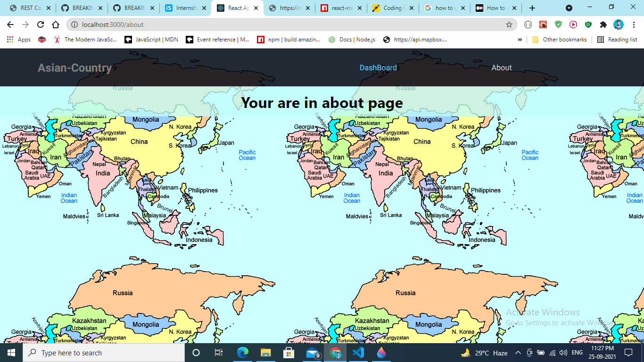
Task: Open the Windows Start menu
Action: click(11, 353)
